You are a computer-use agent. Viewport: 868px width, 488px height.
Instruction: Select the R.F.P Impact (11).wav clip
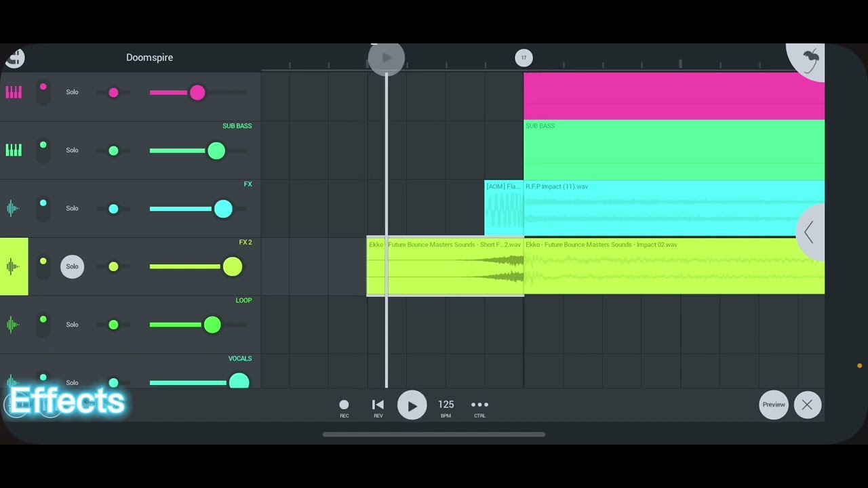[674, 208]
